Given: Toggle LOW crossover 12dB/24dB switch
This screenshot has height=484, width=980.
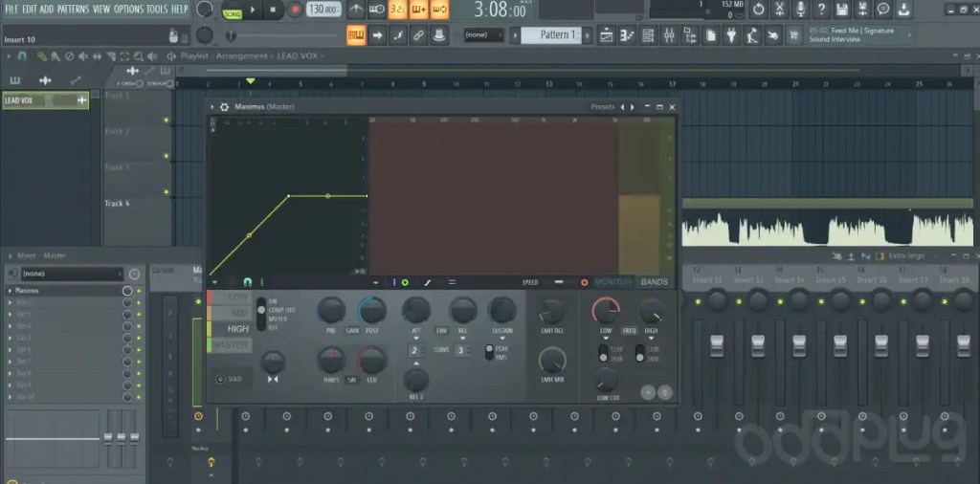Looking at the screenshot, I should (x=603, y=353).
